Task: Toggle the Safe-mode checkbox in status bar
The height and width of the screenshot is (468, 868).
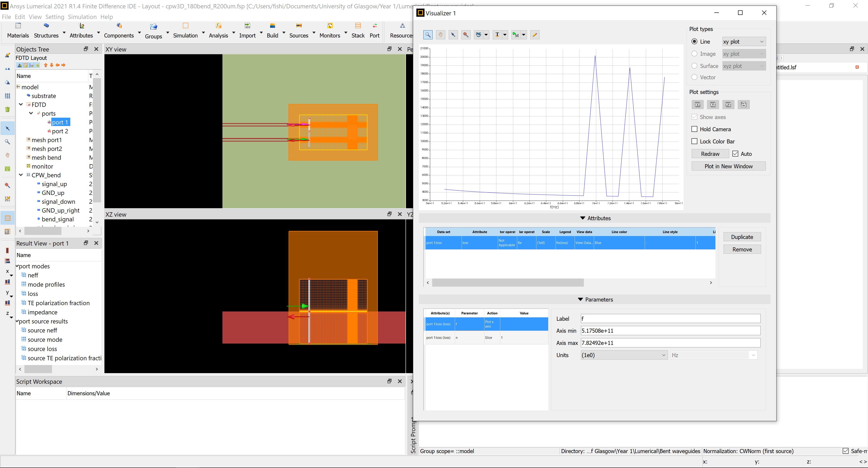Action: pyautogui.click(x=845, y=451)
